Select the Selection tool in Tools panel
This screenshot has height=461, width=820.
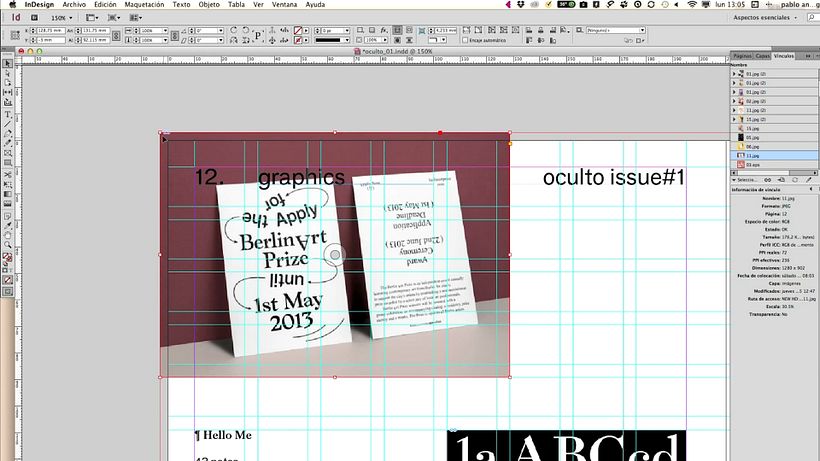(x=8, y=63)
